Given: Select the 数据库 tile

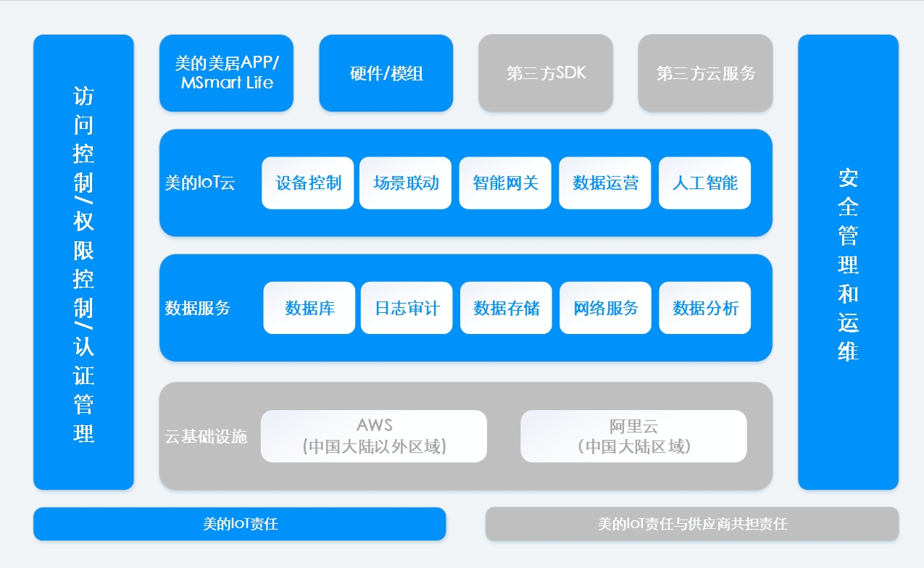Looking at the screenshot, I should click(309, 308).
